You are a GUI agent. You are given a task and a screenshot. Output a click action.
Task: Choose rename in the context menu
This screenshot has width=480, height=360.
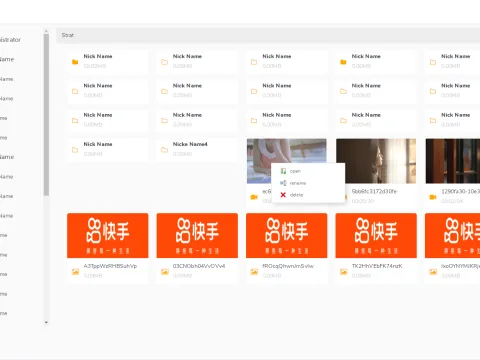click(298, 183)
